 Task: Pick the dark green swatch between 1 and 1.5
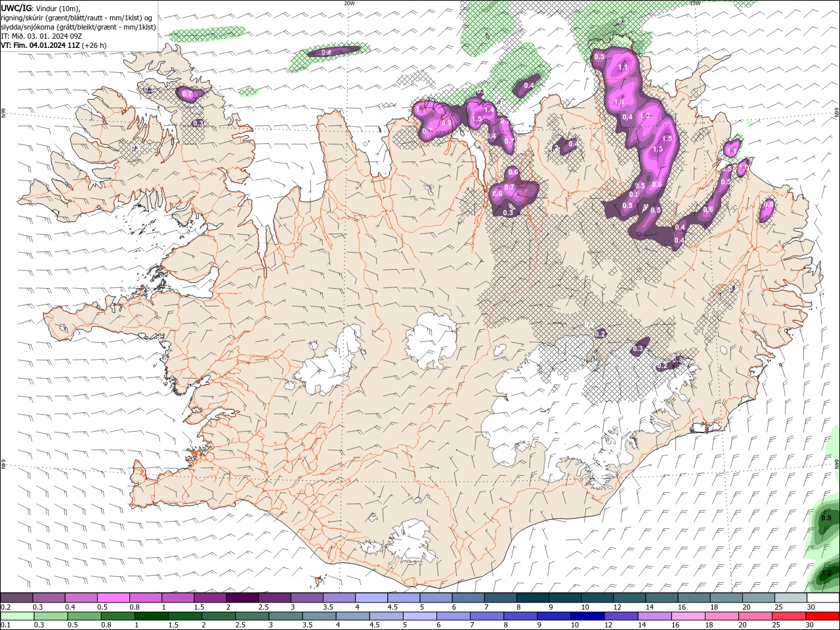pyautogui.click(x=151, y=616)
